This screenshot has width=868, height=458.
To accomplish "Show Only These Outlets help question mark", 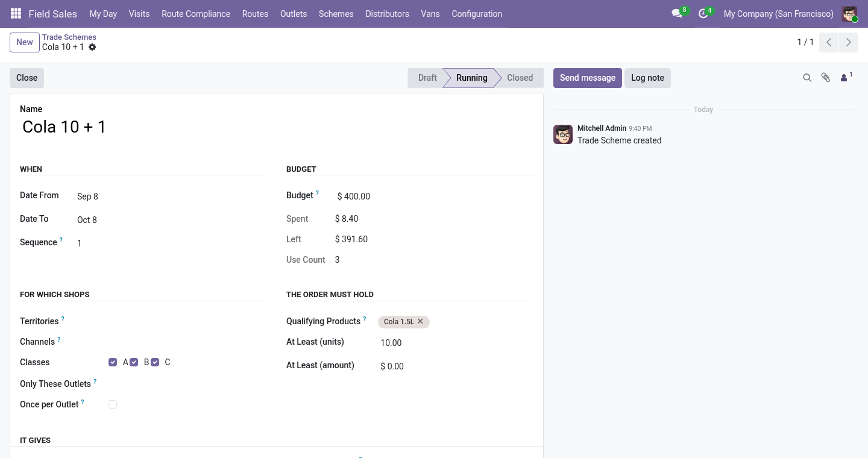I will pyautogui.click(x=95, y=382).
